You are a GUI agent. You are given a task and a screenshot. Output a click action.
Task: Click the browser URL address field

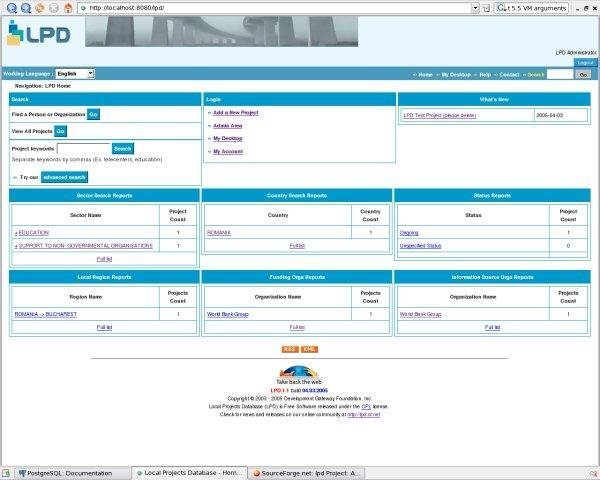coord(275,8)
